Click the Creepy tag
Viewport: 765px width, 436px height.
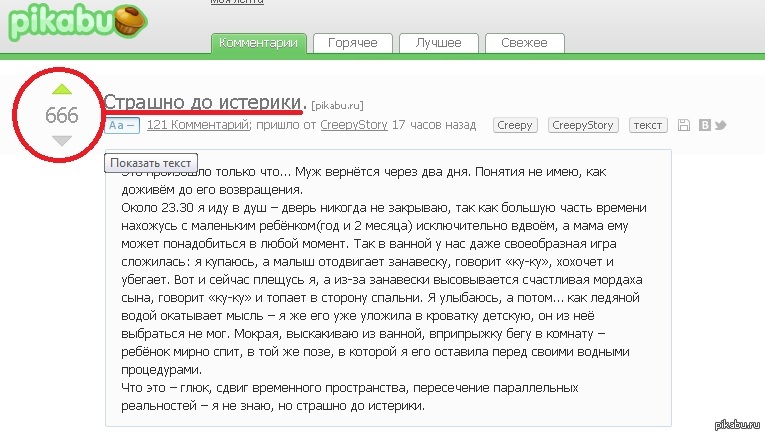(515, 126)
